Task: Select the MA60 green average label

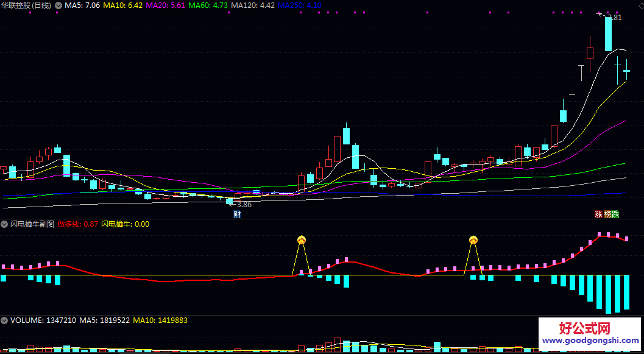Action: [x=208, y=5]
